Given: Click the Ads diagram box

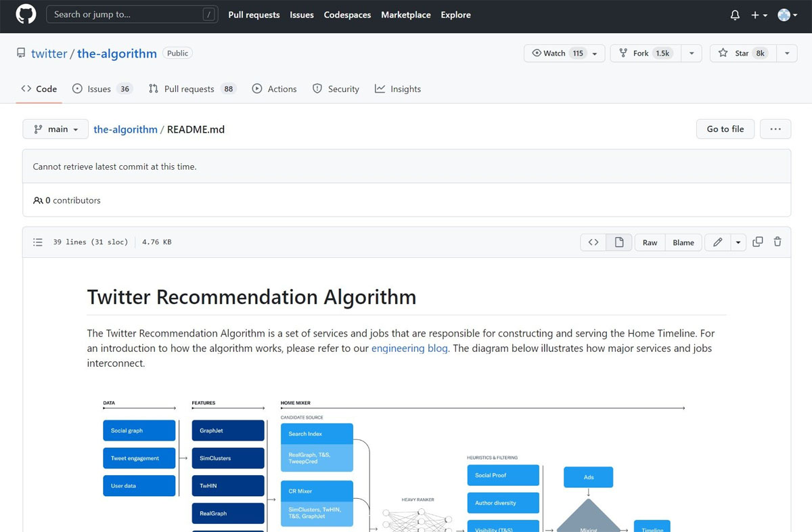Looking at the screenshot, I should [589, 477].
